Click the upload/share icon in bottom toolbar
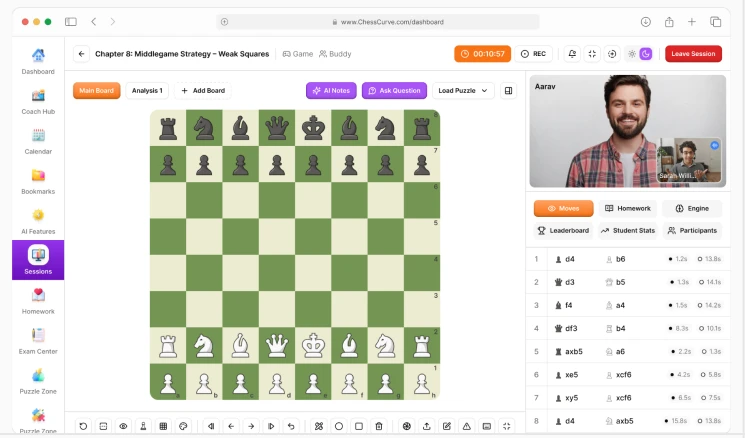The width and height of the screenshot is (745, 438). click(x=427, y=426)
